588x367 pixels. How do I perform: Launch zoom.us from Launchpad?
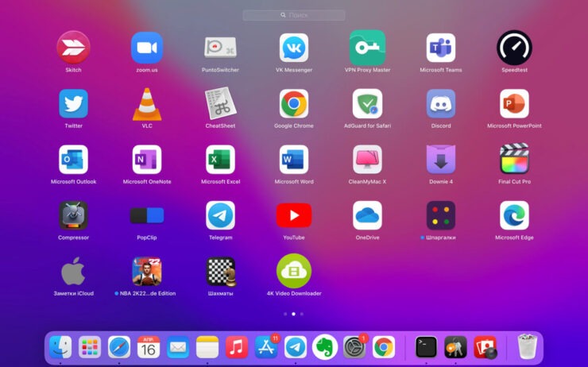coord(147,47)
